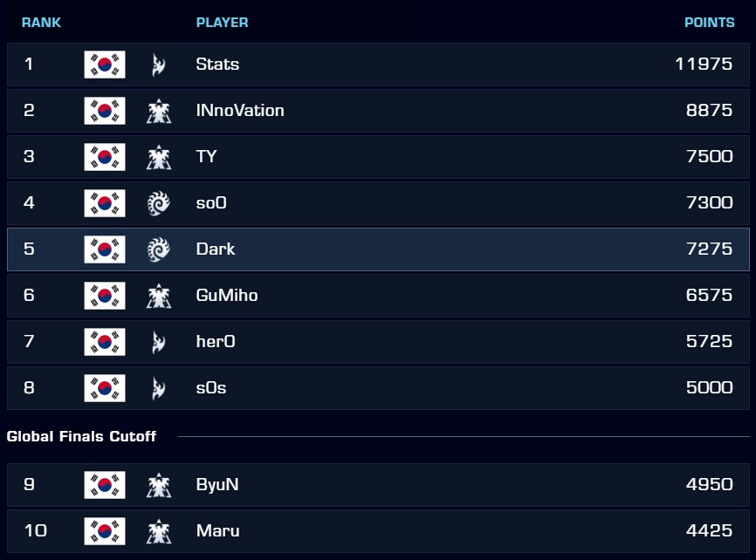Click the Zerg race icon beside Dark

point(159,249)
